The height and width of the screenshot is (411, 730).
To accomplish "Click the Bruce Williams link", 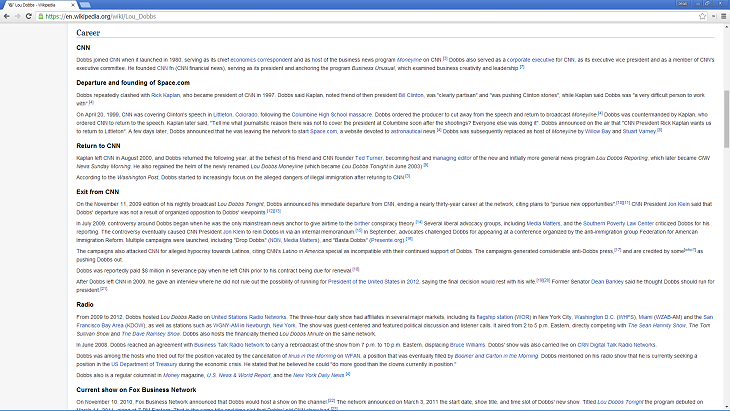I will tap(467, 345).
